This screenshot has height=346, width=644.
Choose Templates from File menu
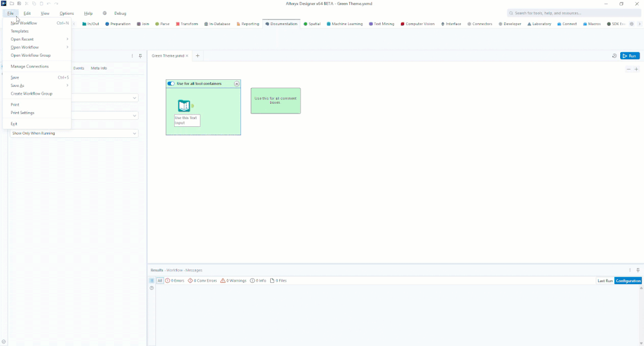point(37,31)
